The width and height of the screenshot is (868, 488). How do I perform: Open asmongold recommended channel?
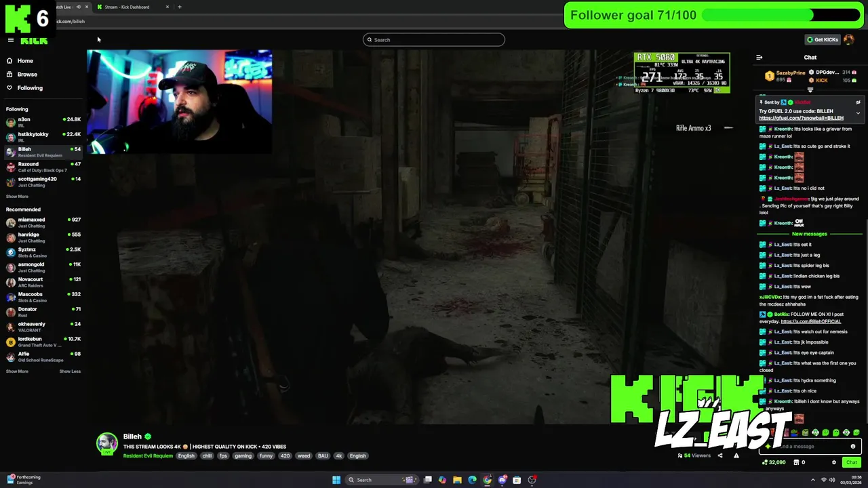coord(43,268)
